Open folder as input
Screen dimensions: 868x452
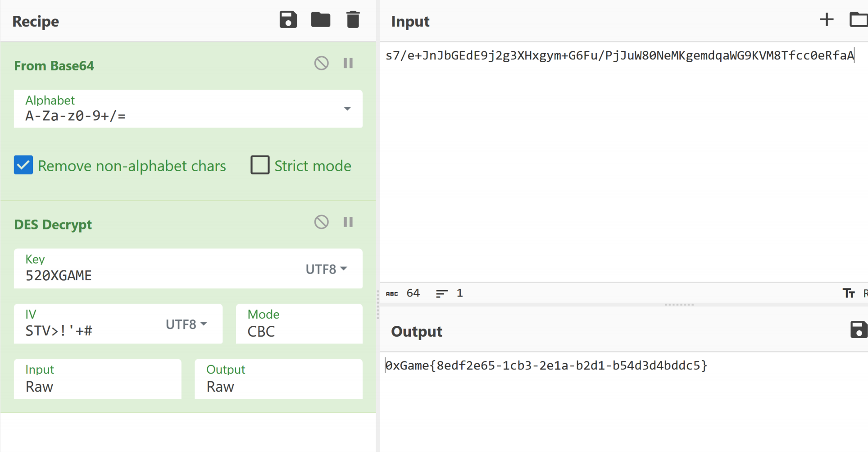[858, 20]
